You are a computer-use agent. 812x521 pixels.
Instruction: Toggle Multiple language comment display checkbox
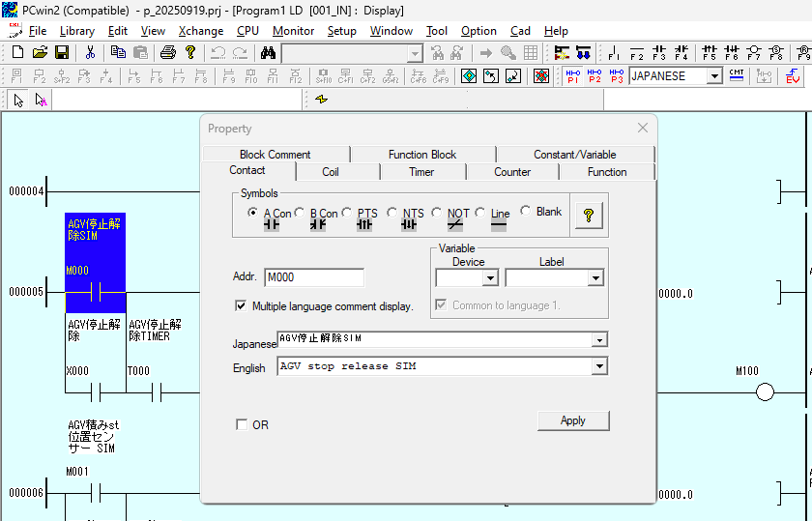point(241,306)
